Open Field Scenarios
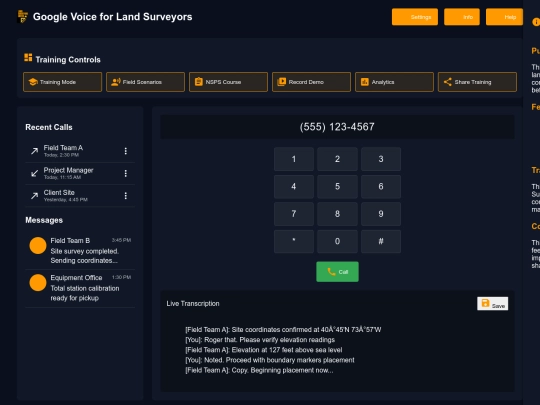Viewport: 540px width, 405px height. tap(145, 82)
